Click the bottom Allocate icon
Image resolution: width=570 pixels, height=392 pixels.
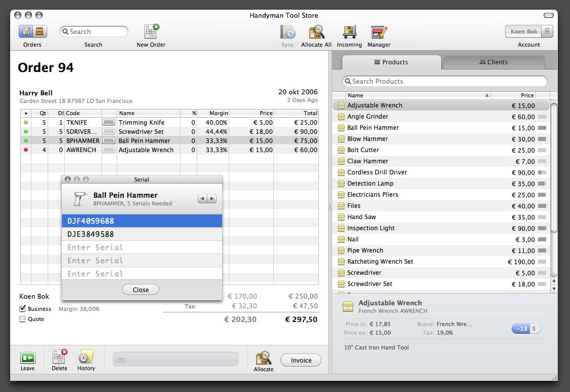[x=263, y=358]
